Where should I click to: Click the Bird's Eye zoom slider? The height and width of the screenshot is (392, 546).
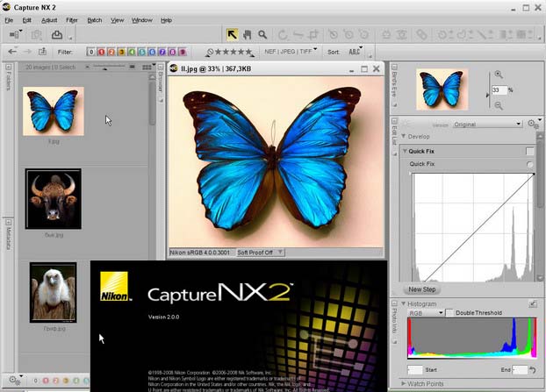pyautogui.click(x=489, y=89)
